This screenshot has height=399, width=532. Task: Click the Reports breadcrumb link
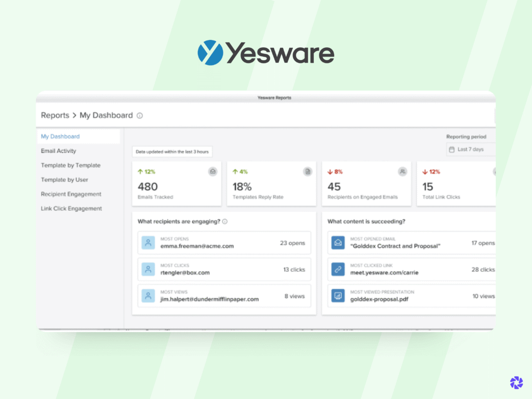tap(55, 115)
